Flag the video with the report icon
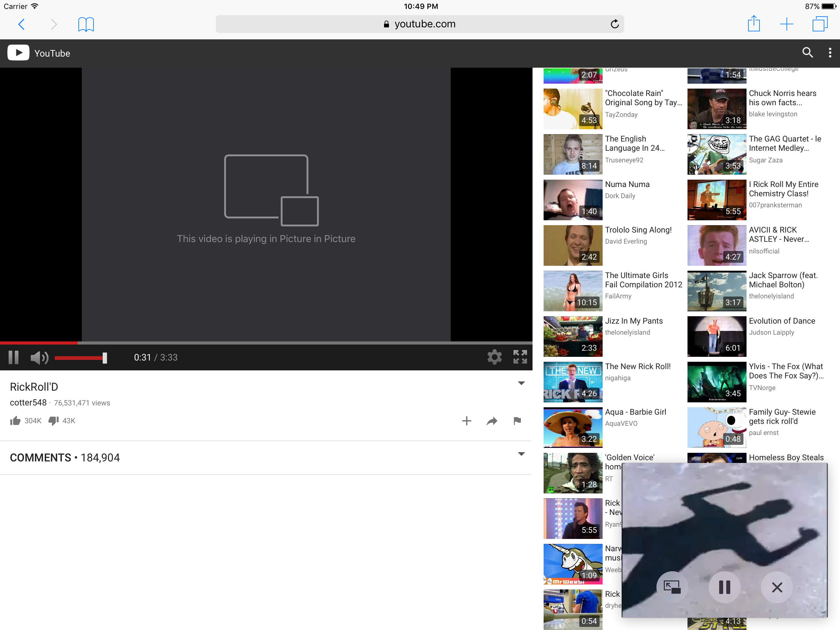The image size is (840, 630). 517,421
